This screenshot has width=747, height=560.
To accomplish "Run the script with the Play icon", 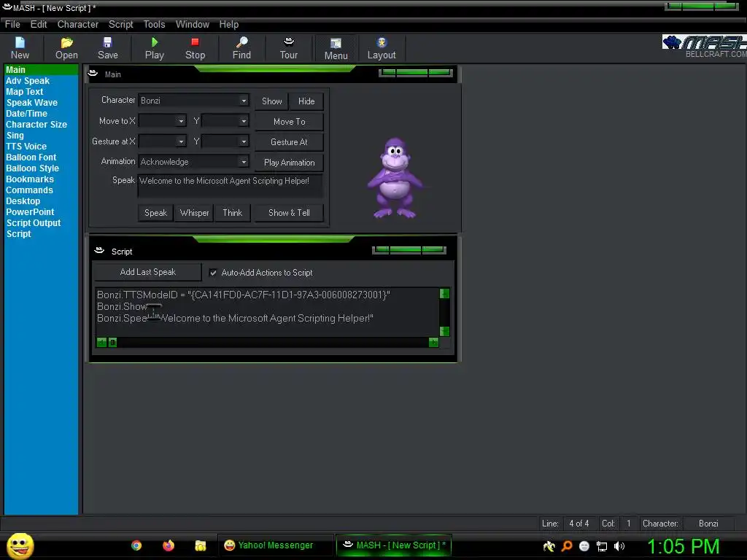I will point(155,48).
